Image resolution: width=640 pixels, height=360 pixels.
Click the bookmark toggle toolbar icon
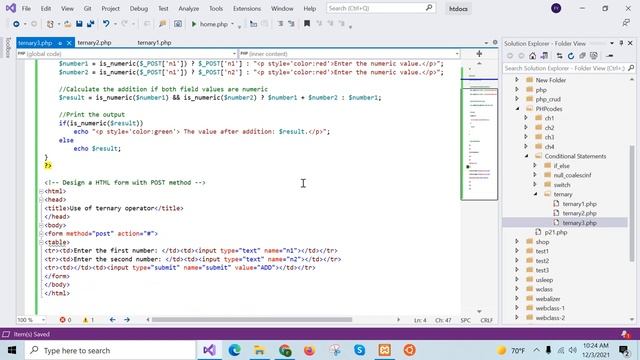point(307,24)
